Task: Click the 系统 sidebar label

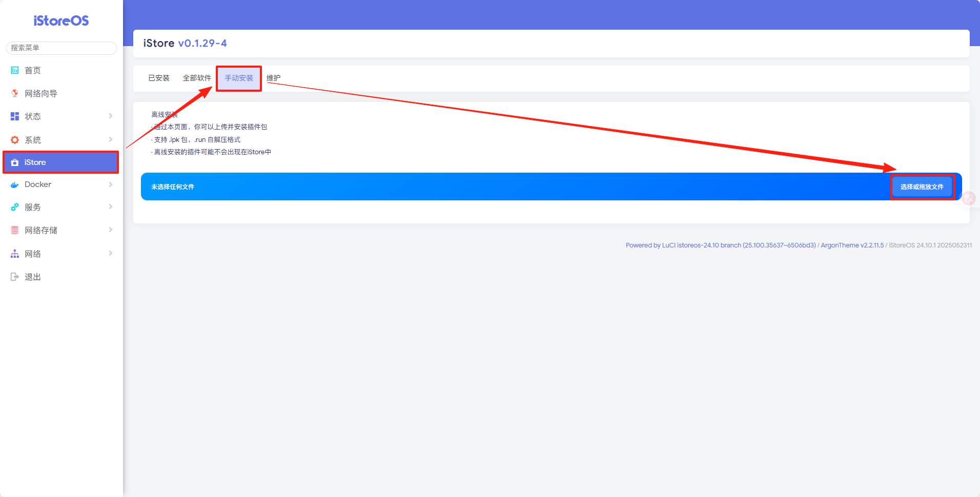Action: click(33, 140)
